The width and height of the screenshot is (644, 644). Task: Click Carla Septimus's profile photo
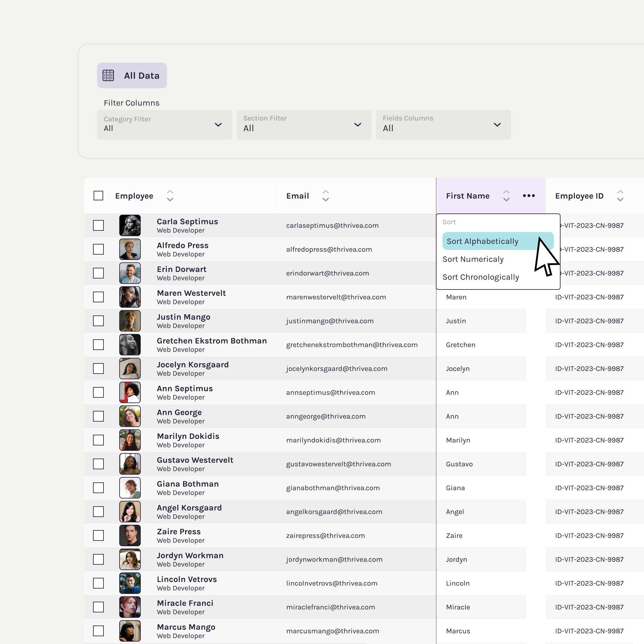coord(130,225)
